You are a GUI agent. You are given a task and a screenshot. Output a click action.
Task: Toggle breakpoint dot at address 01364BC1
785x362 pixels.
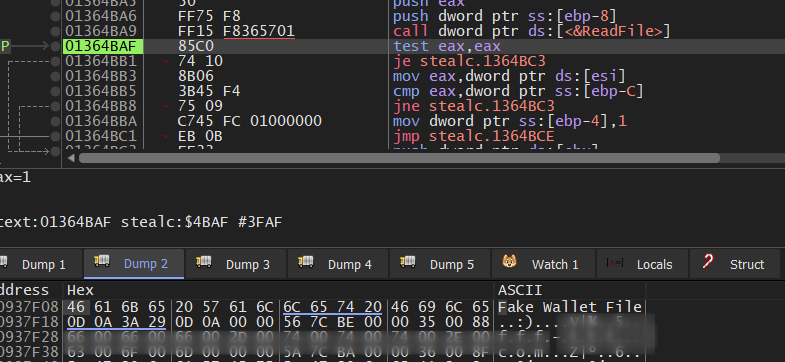pyautogui.click(x=56, y=137)
